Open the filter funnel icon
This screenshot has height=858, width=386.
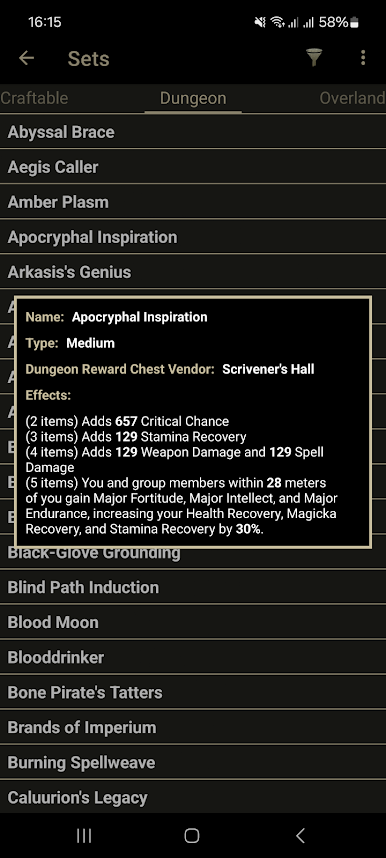(x=314, y=57)
